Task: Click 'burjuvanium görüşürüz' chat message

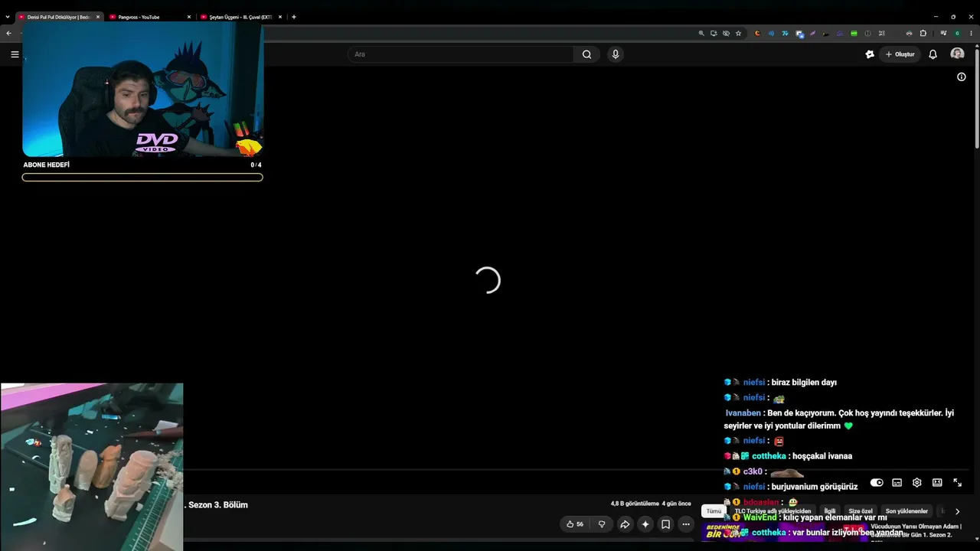Action: click(x=814, y=487)
